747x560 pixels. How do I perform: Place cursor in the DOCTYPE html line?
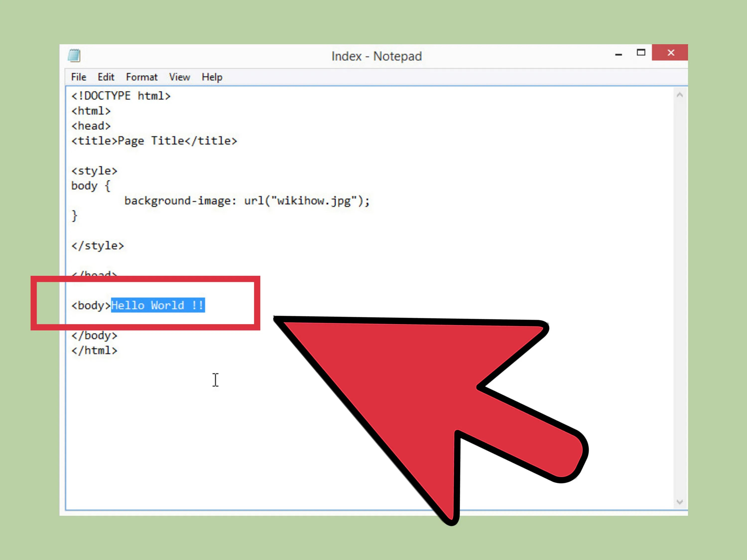[x=121, y=96]
